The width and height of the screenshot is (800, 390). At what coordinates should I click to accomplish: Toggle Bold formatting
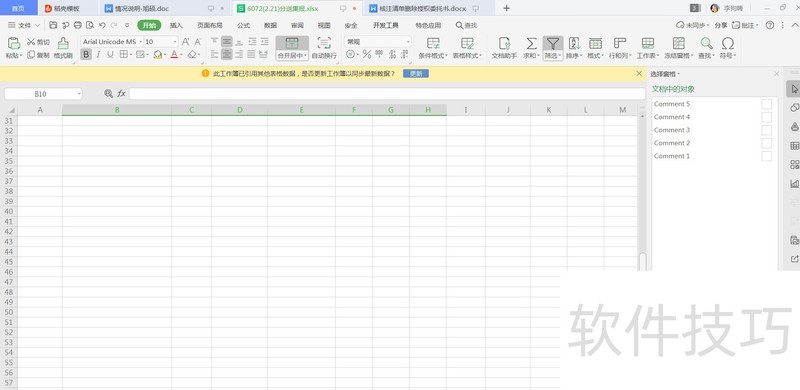[86, 54]
